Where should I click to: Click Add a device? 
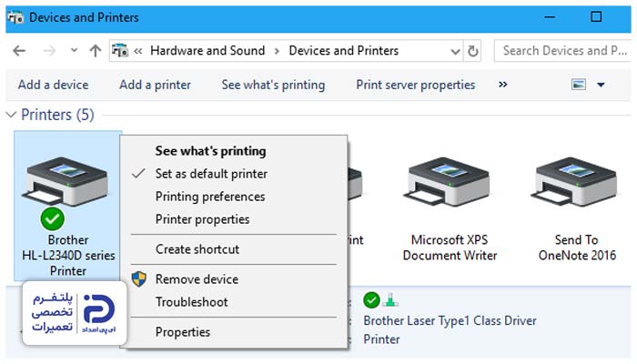tap(53, 85)
